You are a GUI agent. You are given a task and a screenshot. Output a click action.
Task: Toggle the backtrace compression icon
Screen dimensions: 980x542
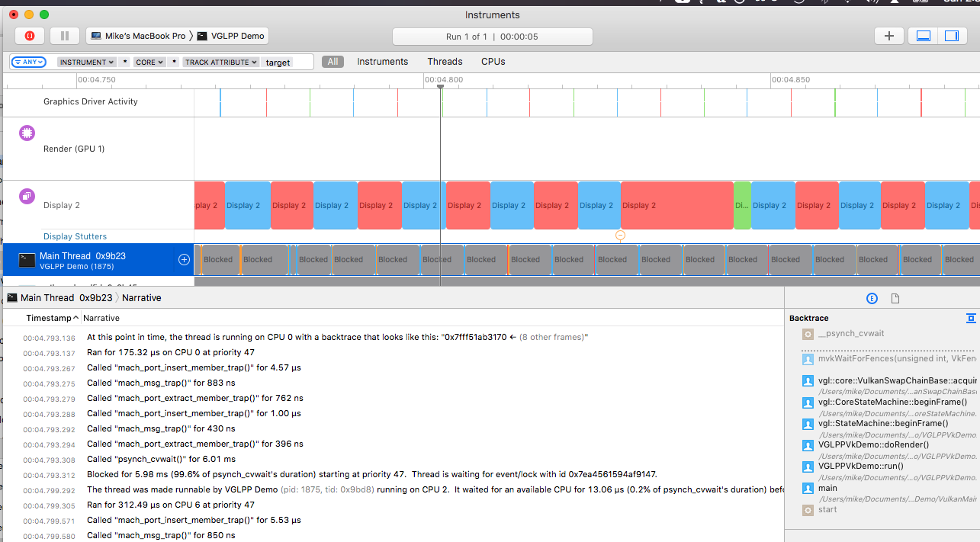(971, 318)
